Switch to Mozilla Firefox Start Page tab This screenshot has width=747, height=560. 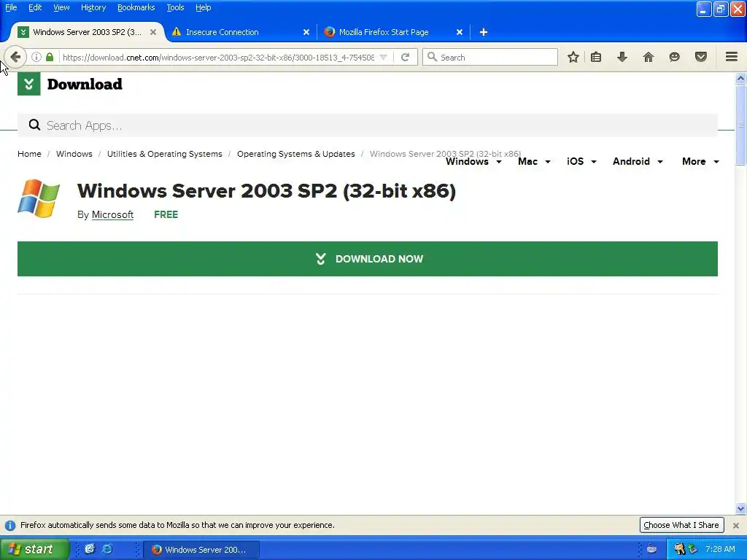[x=391, y=32]
